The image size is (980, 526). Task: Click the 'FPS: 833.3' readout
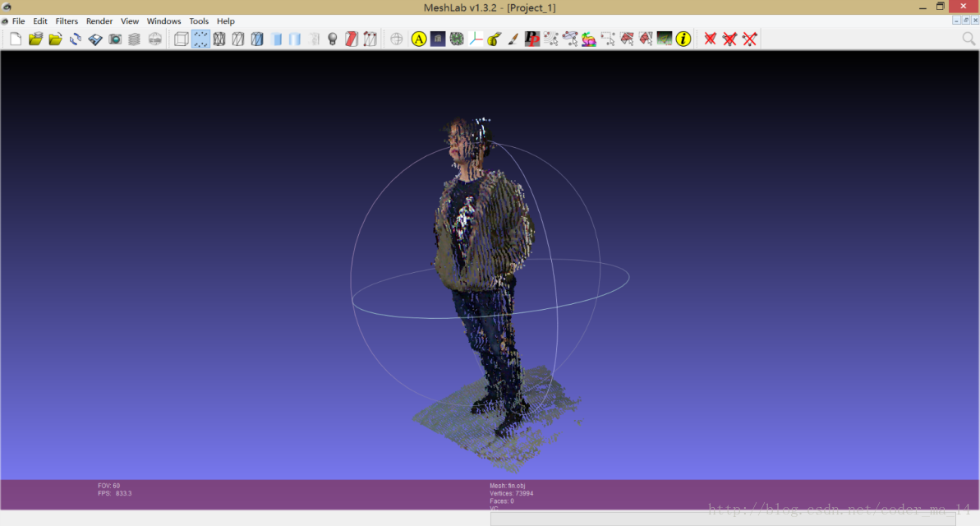(115, 493)
